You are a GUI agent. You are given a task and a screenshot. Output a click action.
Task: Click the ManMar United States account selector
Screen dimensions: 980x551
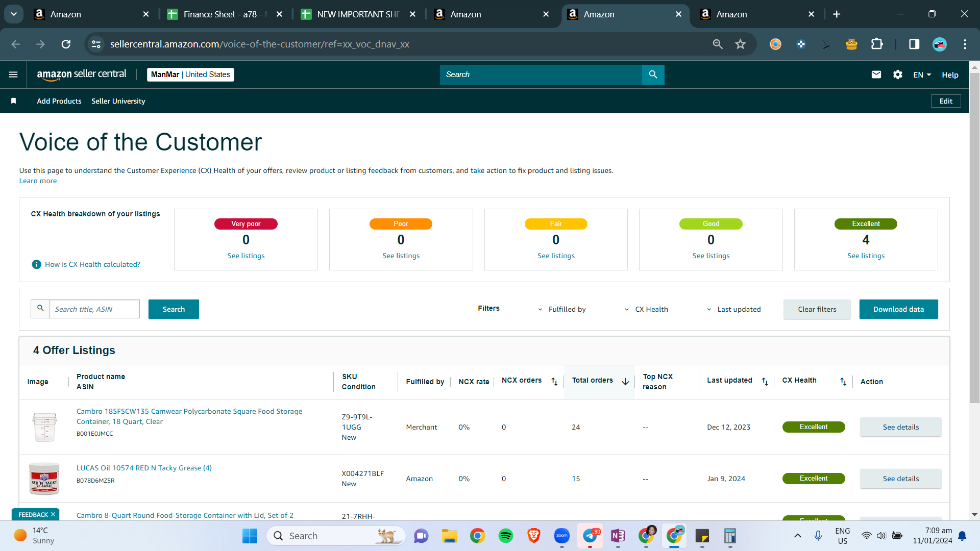(190, 74)
